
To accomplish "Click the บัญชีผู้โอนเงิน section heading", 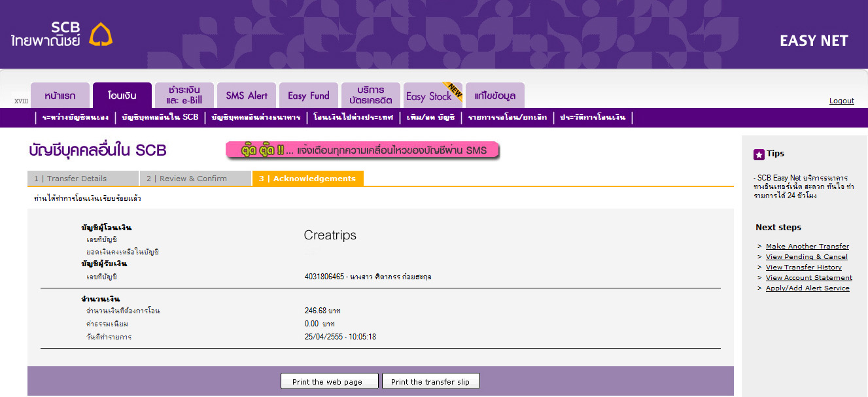I will (x=107, y=228).
